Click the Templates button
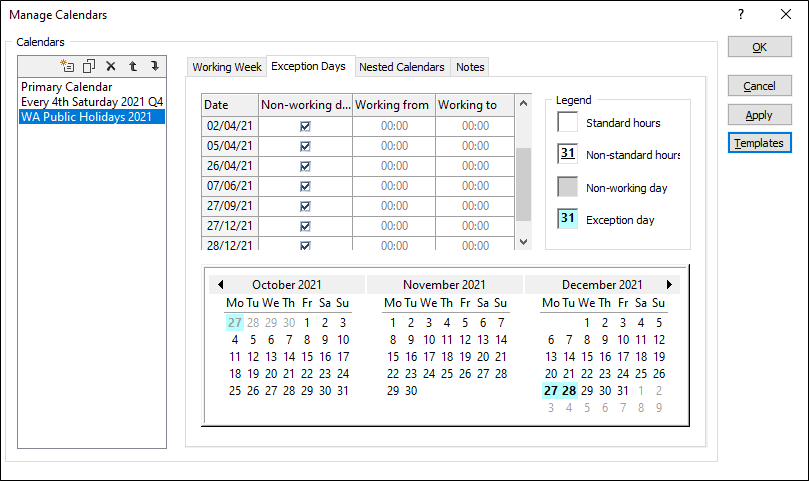This screenshot has width=809, height=481. tap(759, 143)
